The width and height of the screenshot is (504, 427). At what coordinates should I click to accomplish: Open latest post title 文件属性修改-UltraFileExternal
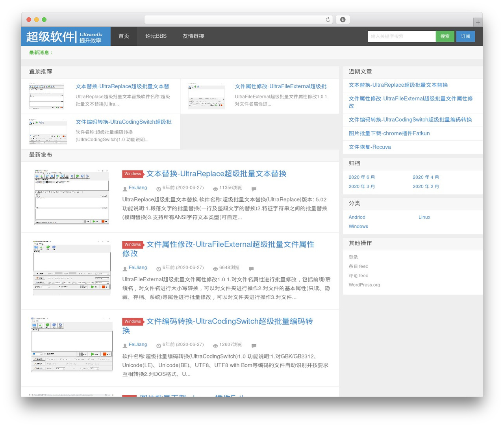coord(218,249)
